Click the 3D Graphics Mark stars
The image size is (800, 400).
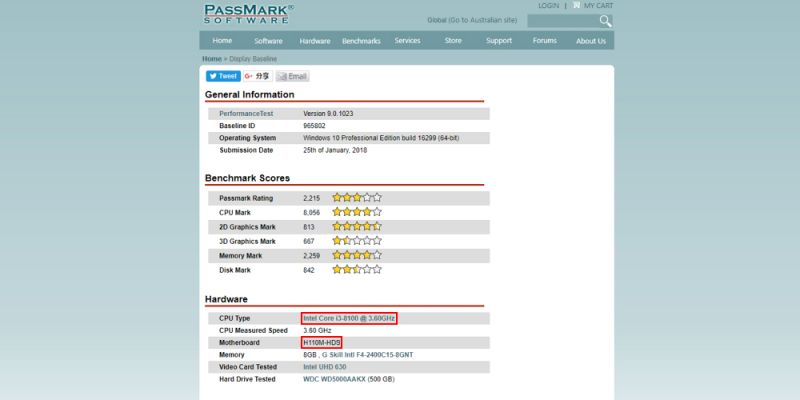tap(357, 240)
